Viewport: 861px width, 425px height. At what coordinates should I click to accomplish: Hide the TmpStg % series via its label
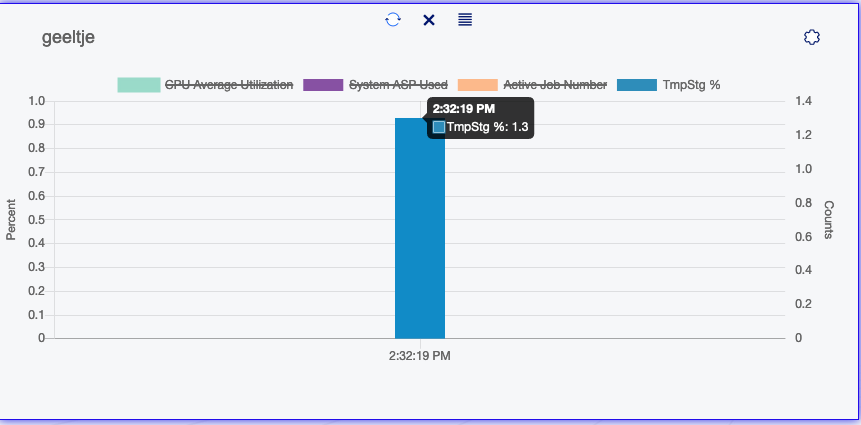[691, 85]
